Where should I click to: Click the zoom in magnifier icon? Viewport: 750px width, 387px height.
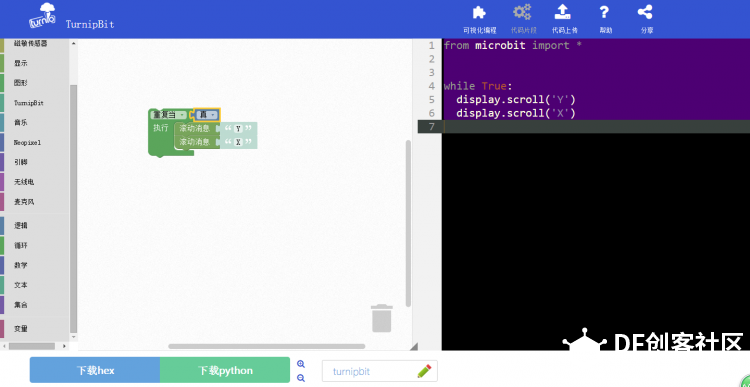[301, 364]
